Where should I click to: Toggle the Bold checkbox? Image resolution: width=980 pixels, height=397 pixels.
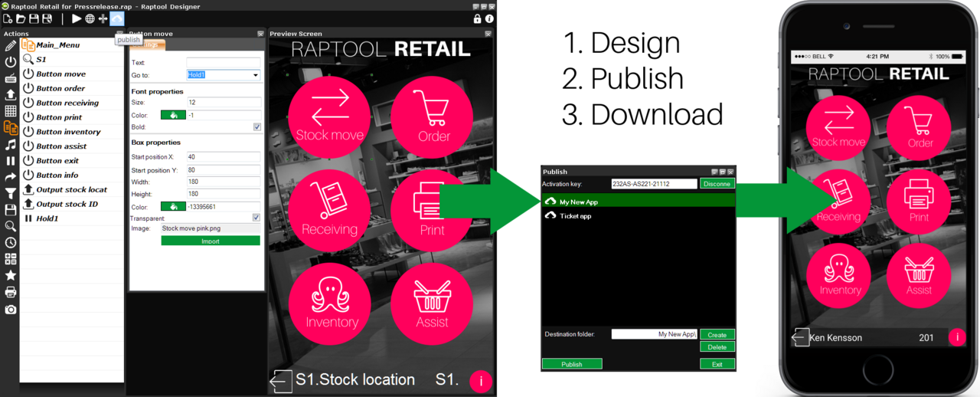[256, 127]
